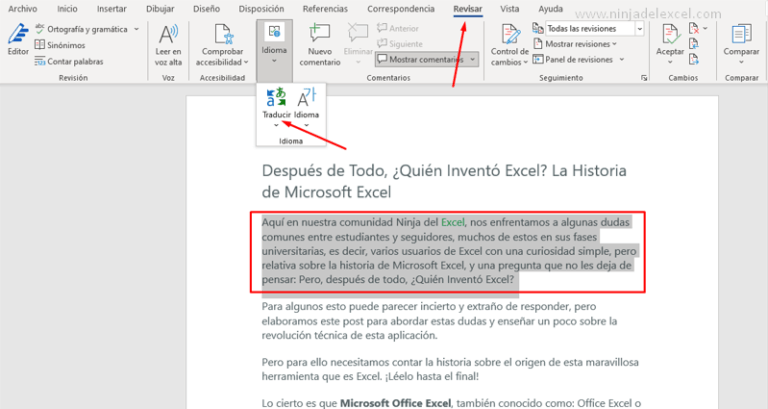Click Comprobar accesibilidad icon

[x=223, y=34]
